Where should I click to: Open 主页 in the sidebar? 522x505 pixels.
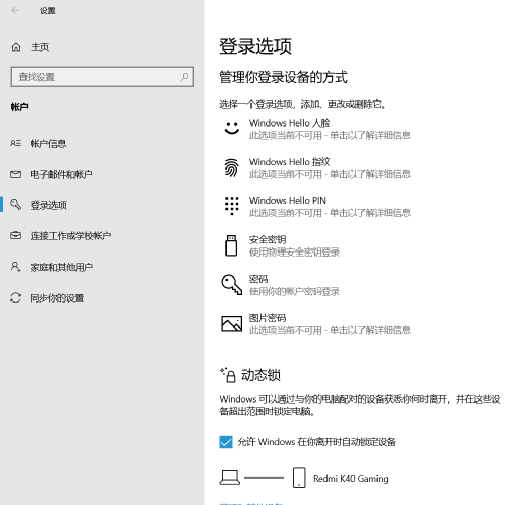(x=40, y=47)
